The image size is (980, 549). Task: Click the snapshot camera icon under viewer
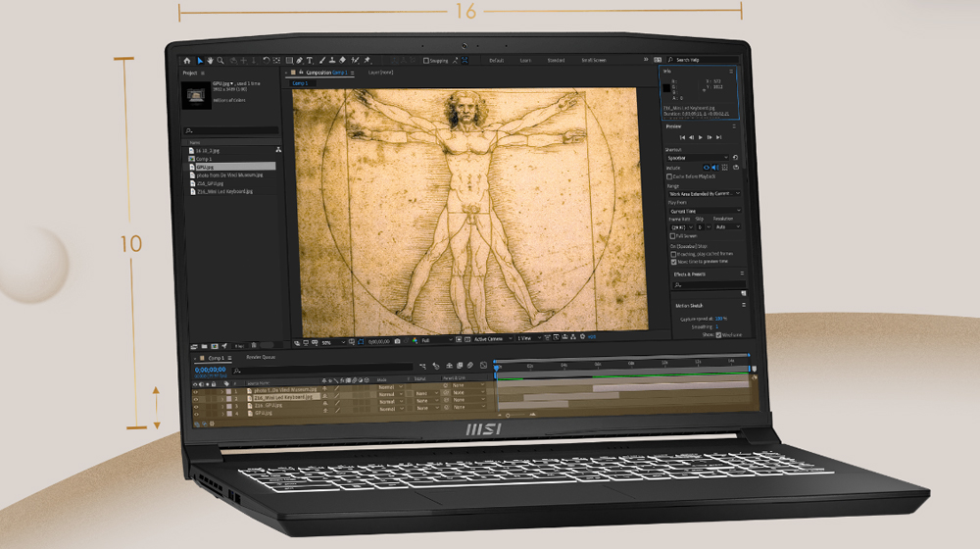click(398, 341)
